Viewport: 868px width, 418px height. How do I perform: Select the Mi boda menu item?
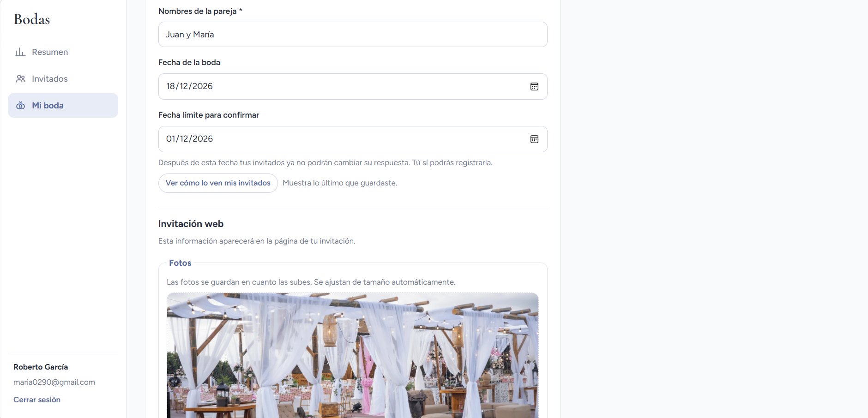point(63,106)
